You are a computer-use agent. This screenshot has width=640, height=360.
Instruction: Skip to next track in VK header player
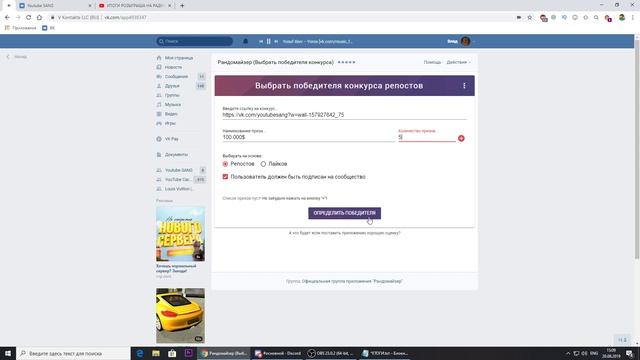pyautogui.click(x=276, y=41)
